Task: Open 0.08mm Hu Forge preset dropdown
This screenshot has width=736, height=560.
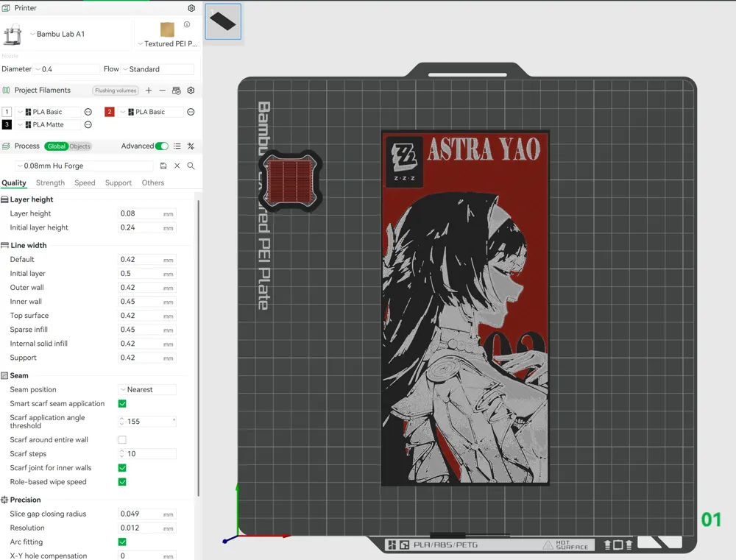Action: click(85, 166)
